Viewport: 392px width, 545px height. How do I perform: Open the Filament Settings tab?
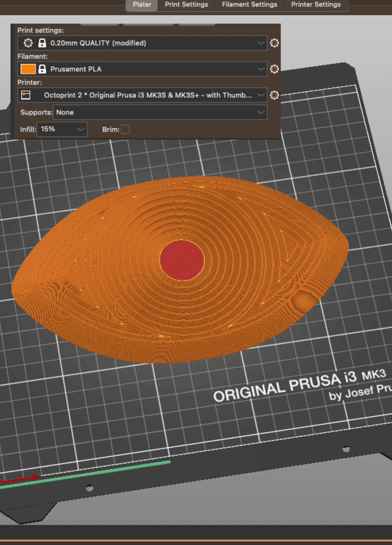point(250,5)
